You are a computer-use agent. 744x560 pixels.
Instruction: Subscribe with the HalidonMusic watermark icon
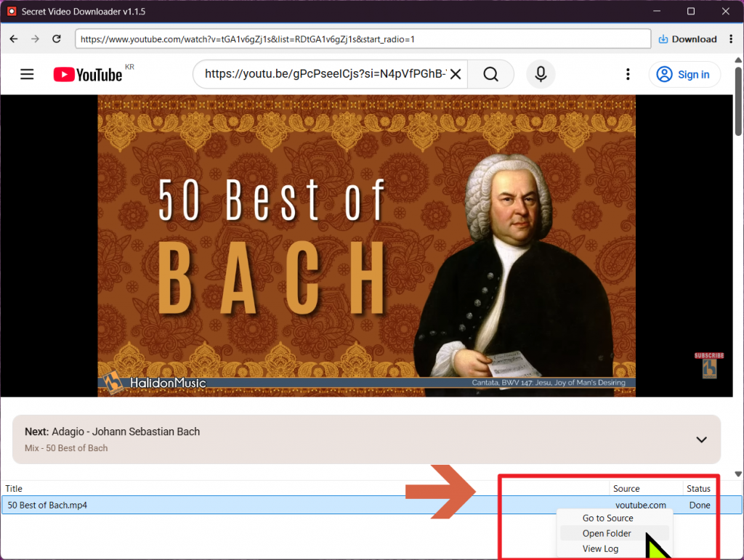pos(709,365)
